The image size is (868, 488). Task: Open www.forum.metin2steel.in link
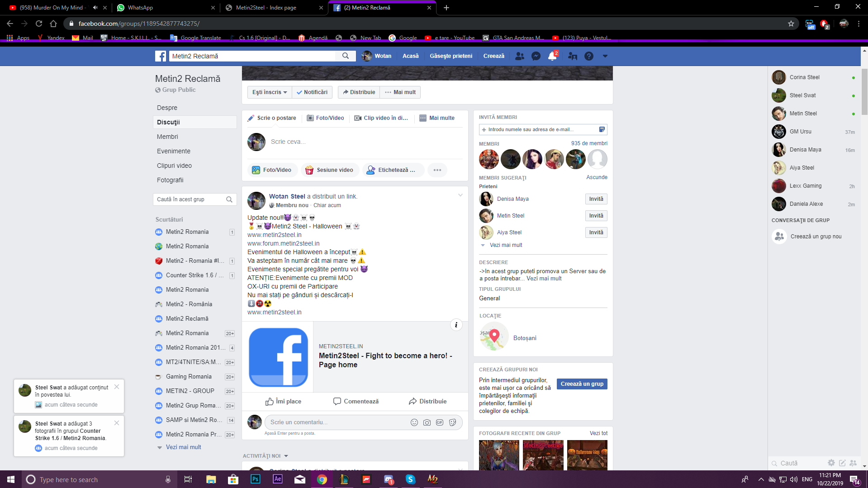pos(283,243)
